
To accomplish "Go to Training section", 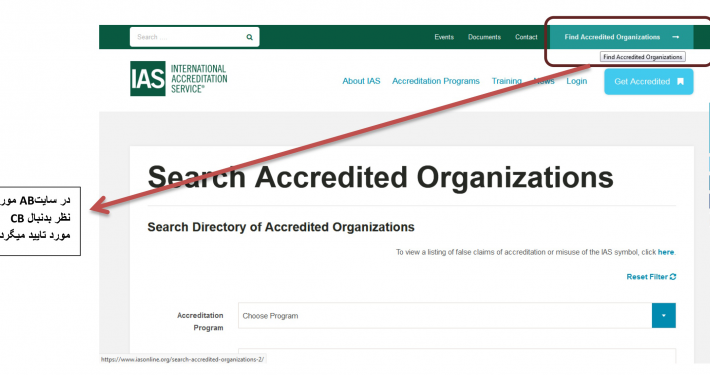I will click(507, 81).
